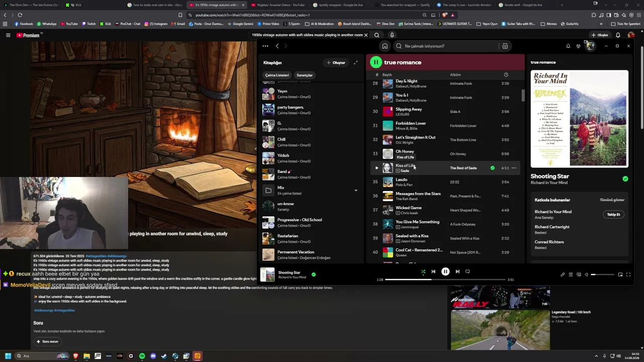Switch to spotify wrapped Google tab
The image size is (644, 362).
point(341,5)
